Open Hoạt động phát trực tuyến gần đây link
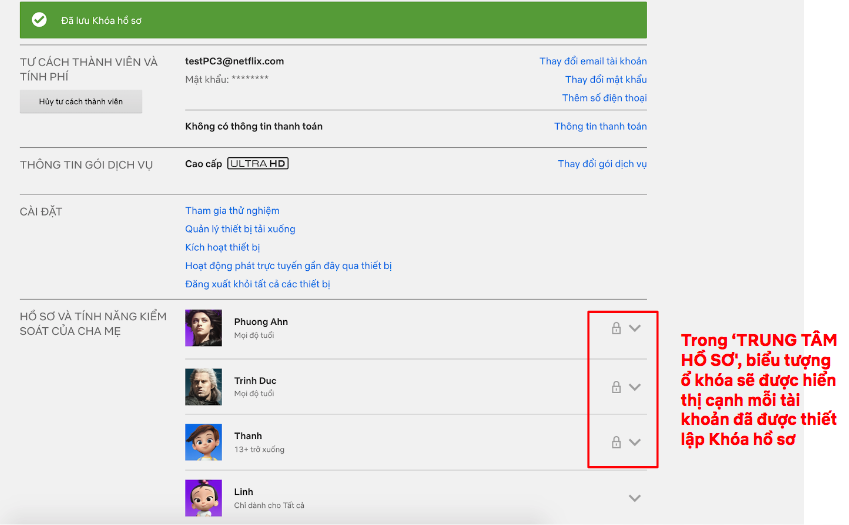849x525 pixels. click(289, 266)
